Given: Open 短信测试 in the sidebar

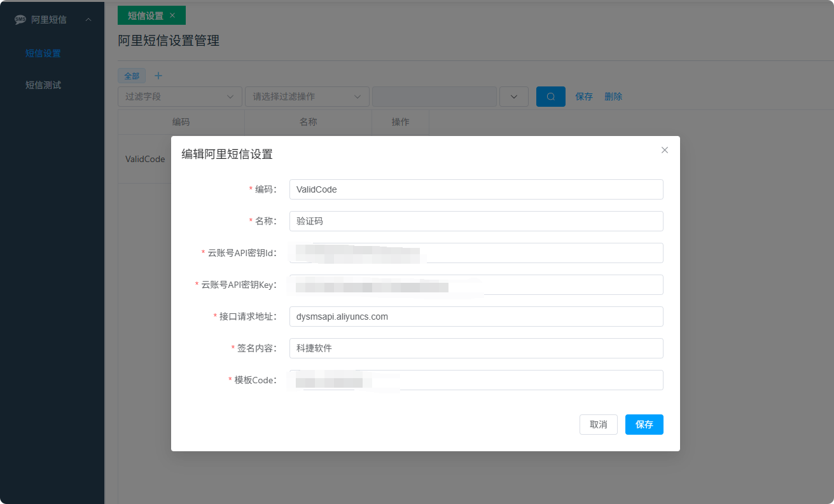Looking at the screenshot, I should point(43,85).
